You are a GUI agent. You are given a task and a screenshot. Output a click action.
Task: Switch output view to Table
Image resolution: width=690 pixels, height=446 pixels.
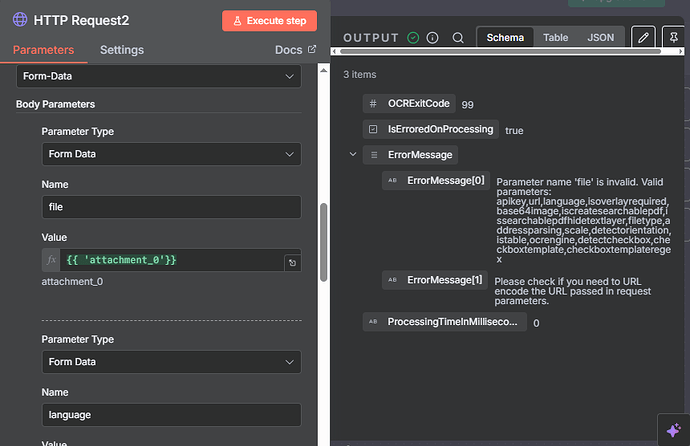click(x=555, y=38)
